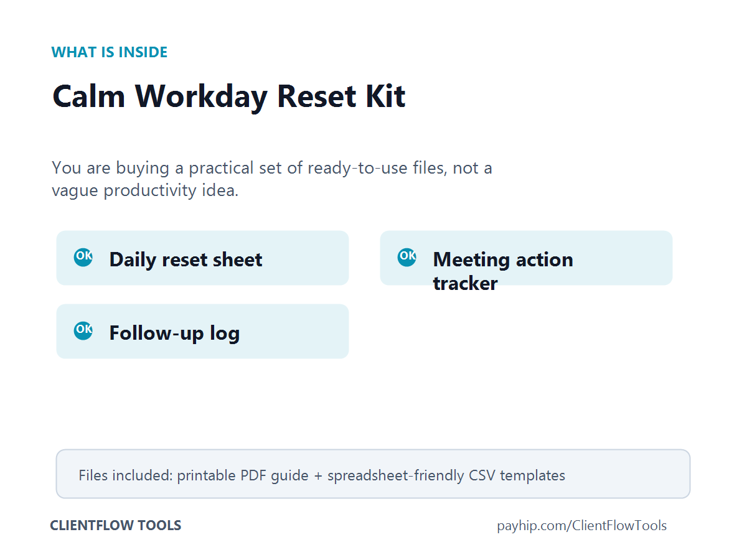Click the 'Files included:' text in the bottom box
Viewport: 747px width, 560px height.
coord(126,476)
